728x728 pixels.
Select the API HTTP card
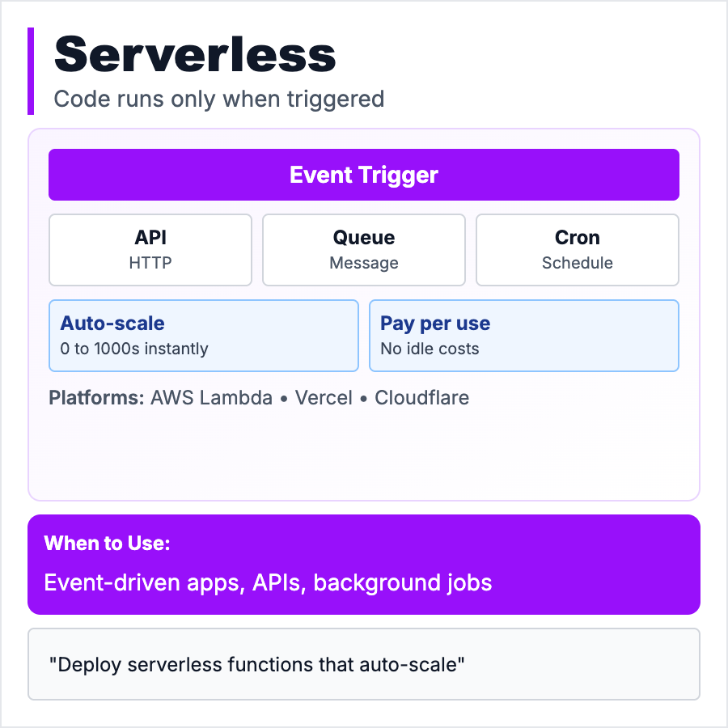150,249
